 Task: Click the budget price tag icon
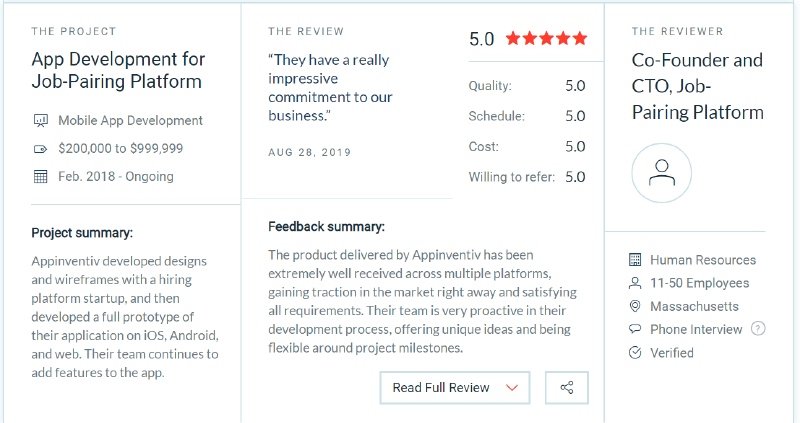click(x=40, y=149)
